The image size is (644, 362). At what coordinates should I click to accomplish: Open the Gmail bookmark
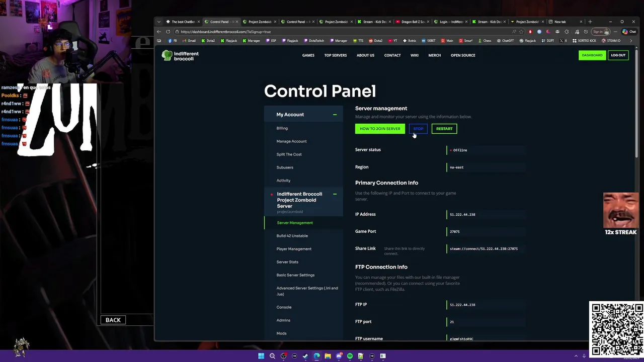pos(189,41)
